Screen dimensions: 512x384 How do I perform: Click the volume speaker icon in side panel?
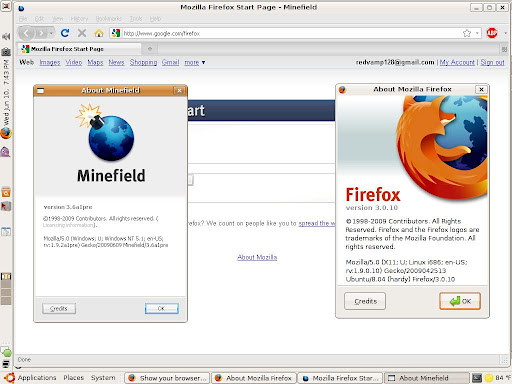(6, 37)
